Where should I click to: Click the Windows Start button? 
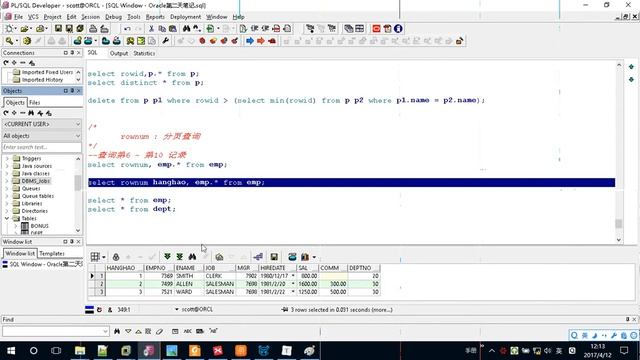coord(11,351)
